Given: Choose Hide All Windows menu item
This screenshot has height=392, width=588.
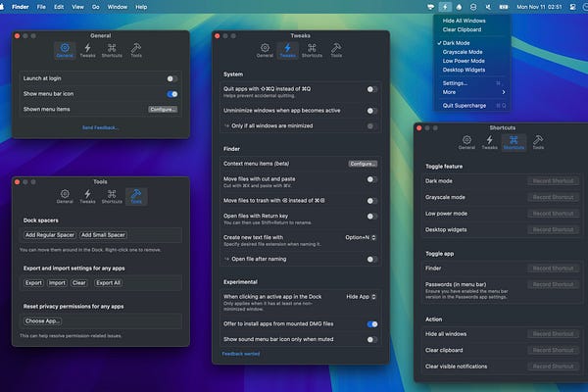Looking at the screenshot, I should coord(473,21).
